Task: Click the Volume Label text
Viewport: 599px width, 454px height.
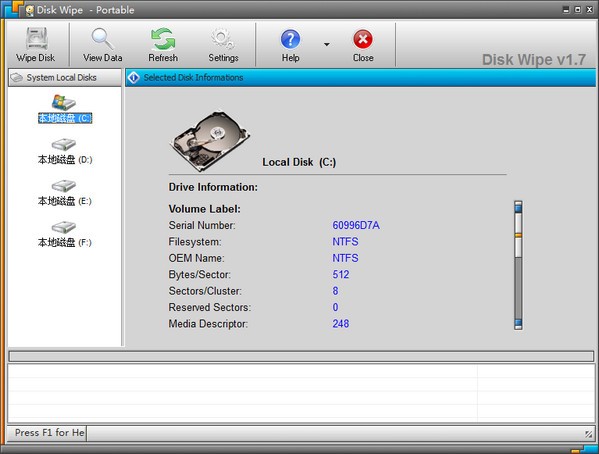Action: coord(205,209)
